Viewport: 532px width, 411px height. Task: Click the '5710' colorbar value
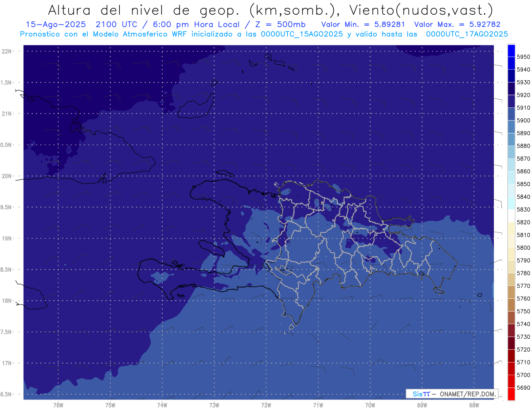point(523,362)
